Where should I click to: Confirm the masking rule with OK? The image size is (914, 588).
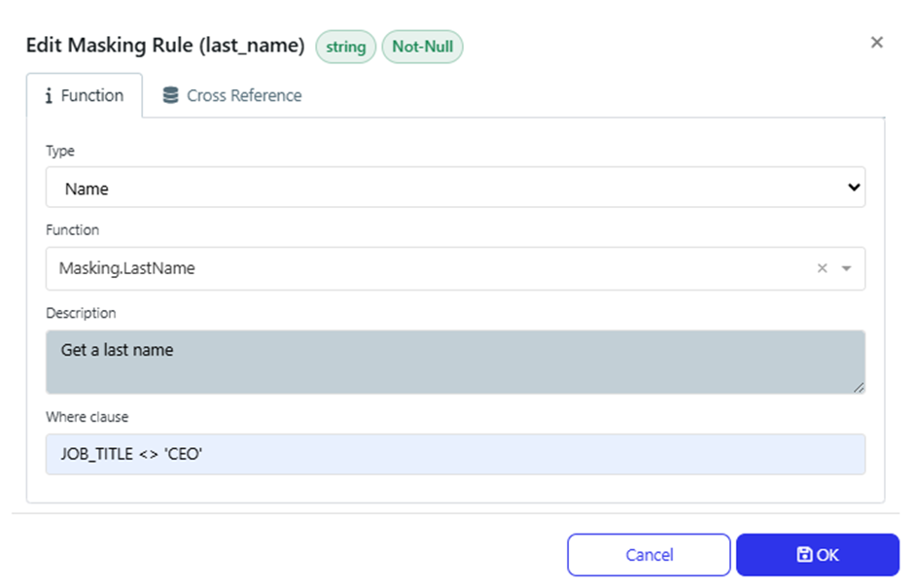click(x=818, y=554)
